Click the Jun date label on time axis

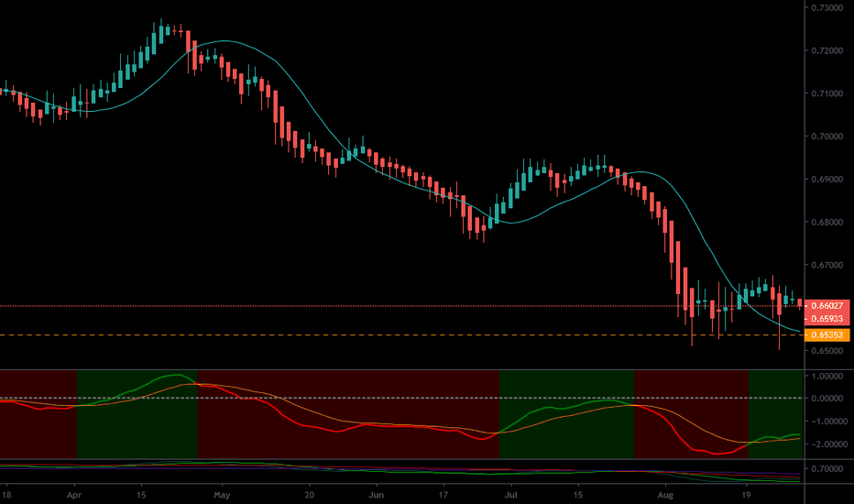point(377,495)
